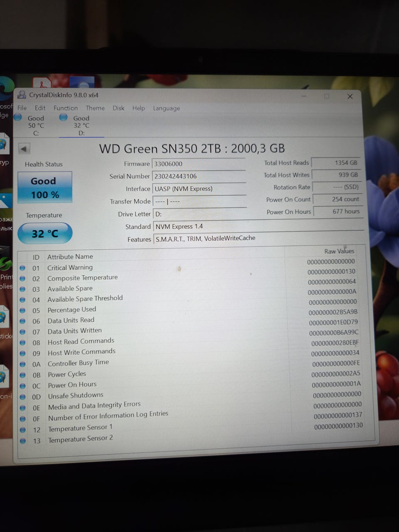Click the Standard field NVM Express 1.4
Screen dimensions: 399x532
(258, 226)
